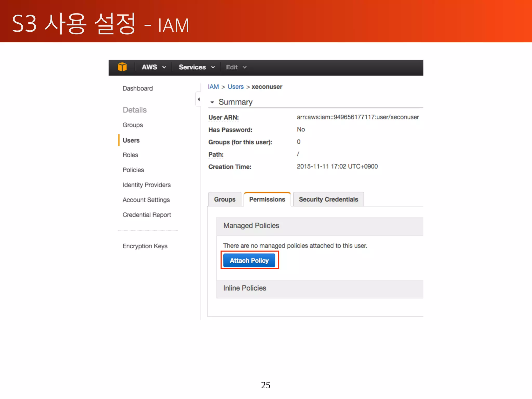Click the User ARN value text
Viewport: 532px width, 399px height.
click(x=358, y=117)
